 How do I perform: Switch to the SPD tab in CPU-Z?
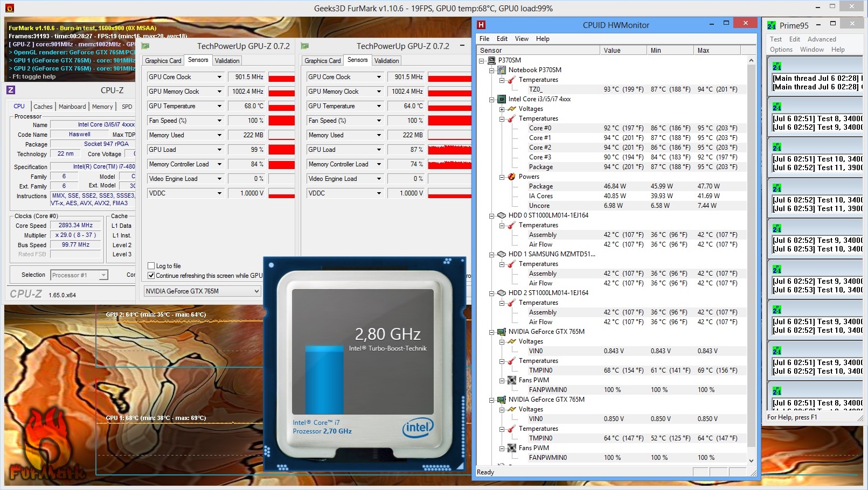127,107
